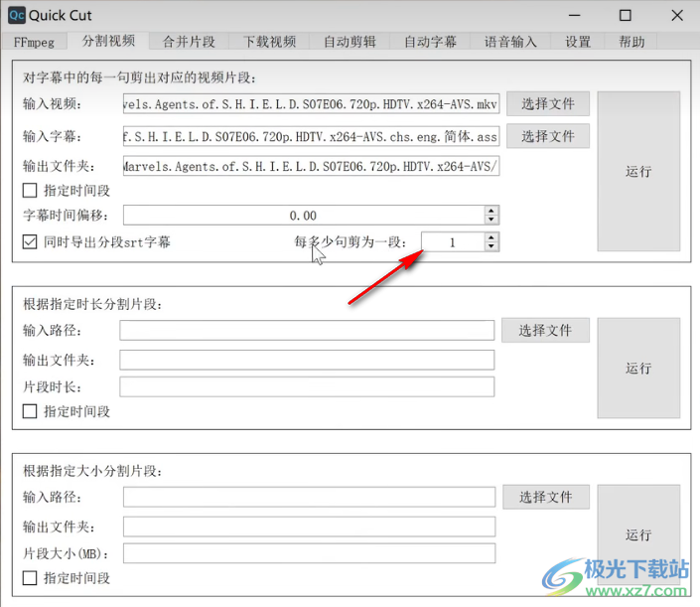
Task: Switch to the 自动字幕 tab
Action: click(x=430, y=42)
